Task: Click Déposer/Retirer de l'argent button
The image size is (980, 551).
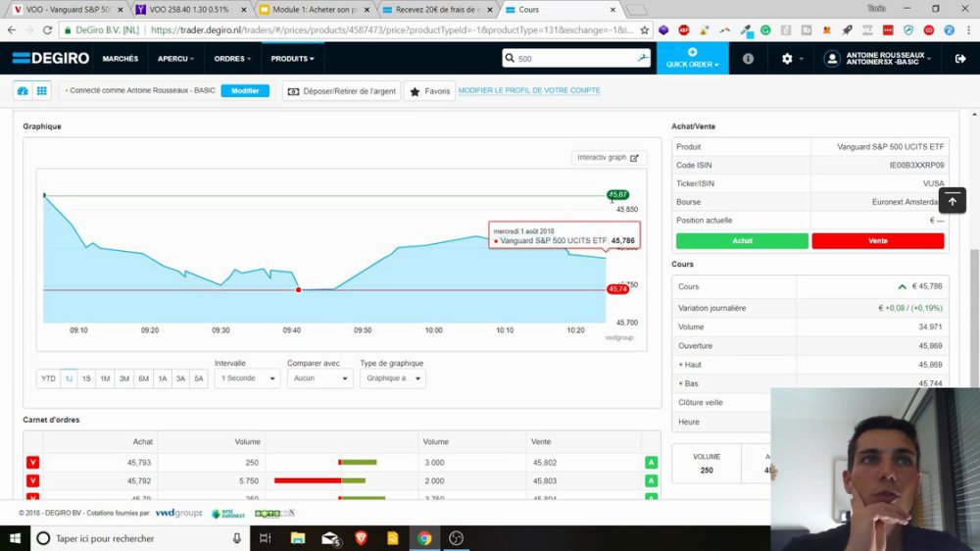Action: [342, 91]
